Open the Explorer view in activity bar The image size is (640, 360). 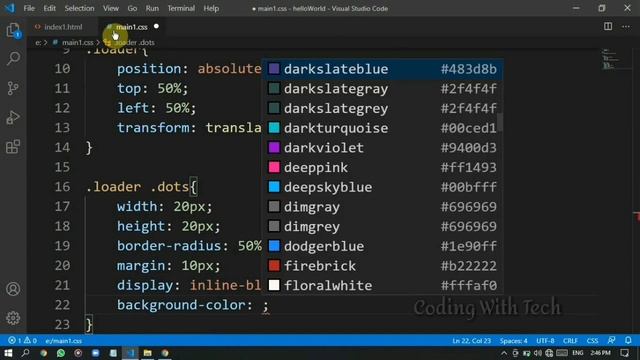coord(13,31)
